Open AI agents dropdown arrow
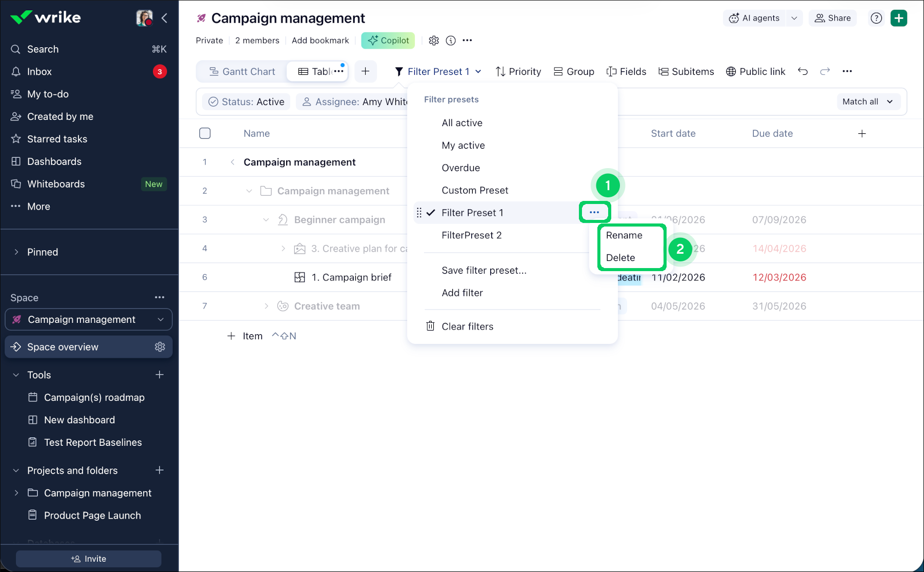The width and height of the screenshot is (924, 572). point(794,18)
